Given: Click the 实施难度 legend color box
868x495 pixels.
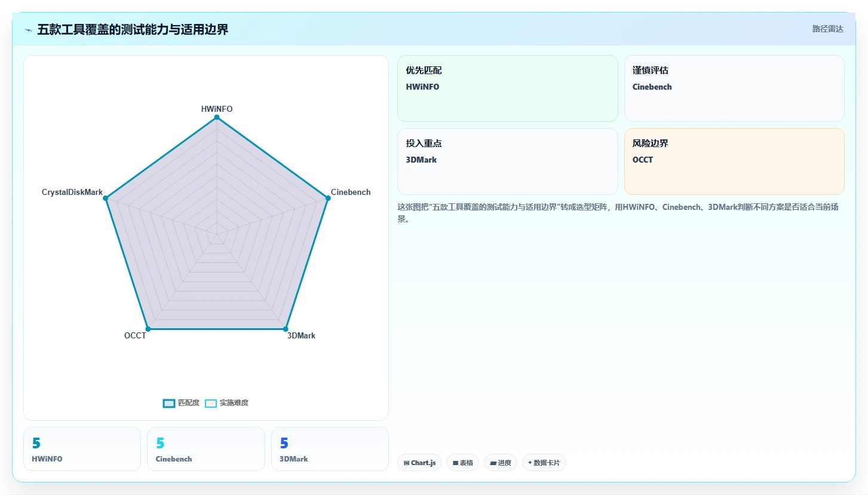Looking at the screenshot, I should 211,403.
